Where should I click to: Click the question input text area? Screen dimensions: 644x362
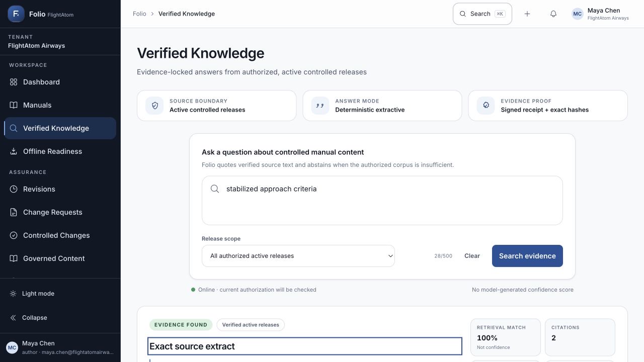coord(382,201)
